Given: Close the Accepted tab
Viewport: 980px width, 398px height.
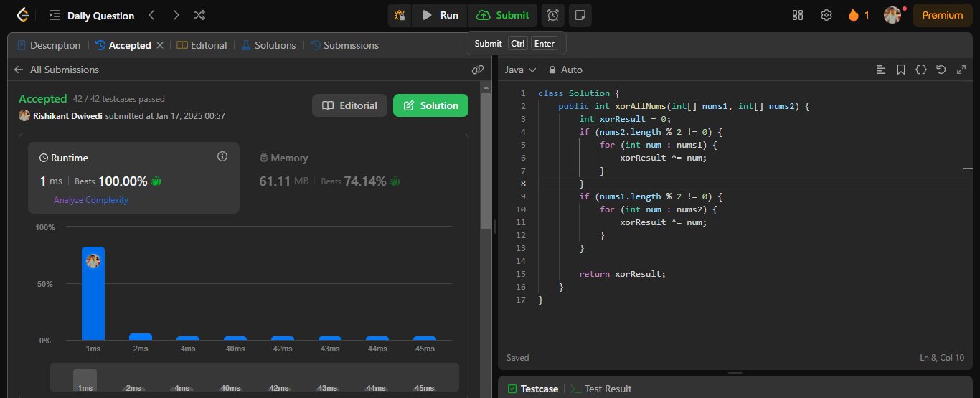Looking at the screenshot, I should 160,45.
